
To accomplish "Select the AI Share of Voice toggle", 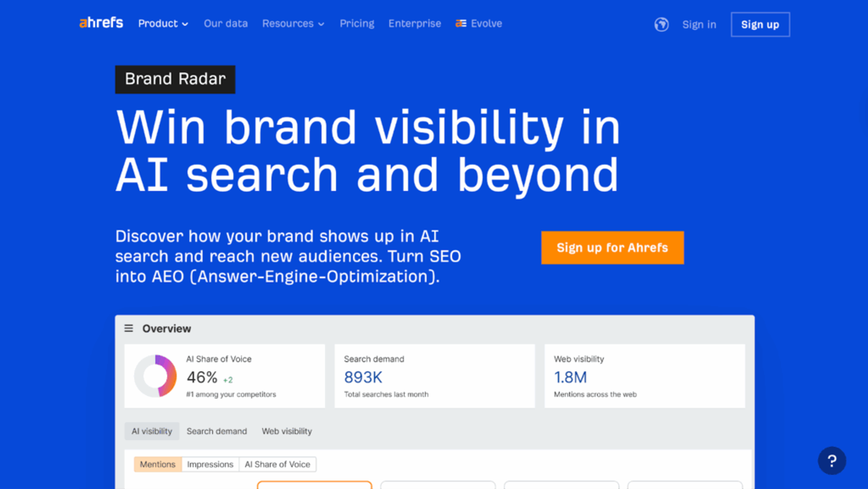I will tap(278, 464).
